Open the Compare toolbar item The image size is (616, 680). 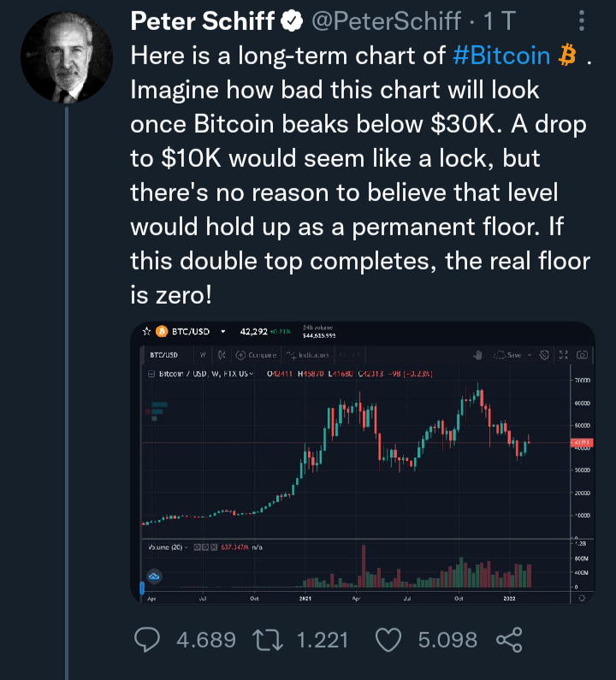(256, 355)
